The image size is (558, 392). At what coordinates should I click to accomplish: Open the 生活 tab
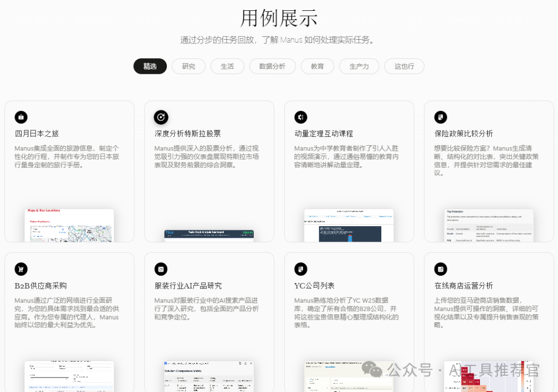coord(227,66)
